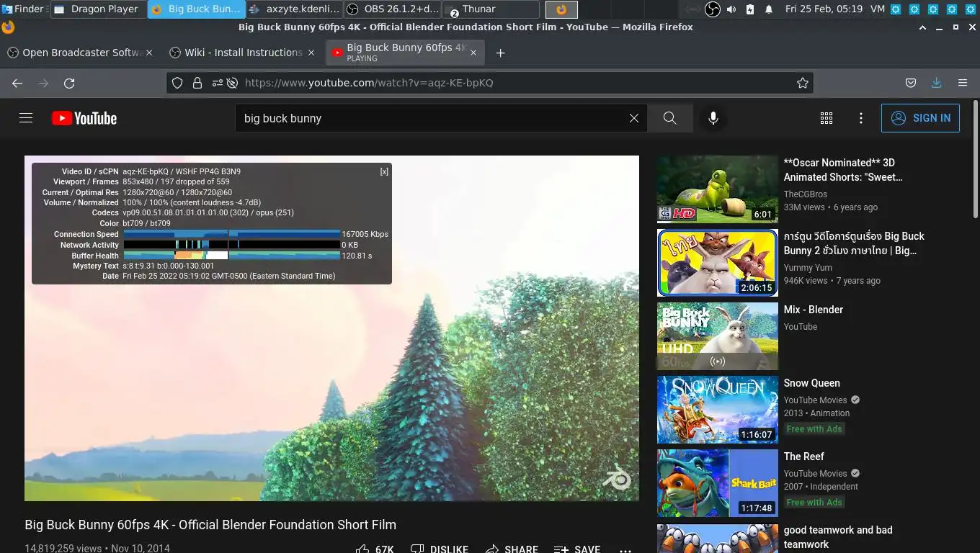Switch to the Open Broadcaster Software tab
This screenshot has height=553, width=980.
80,53
